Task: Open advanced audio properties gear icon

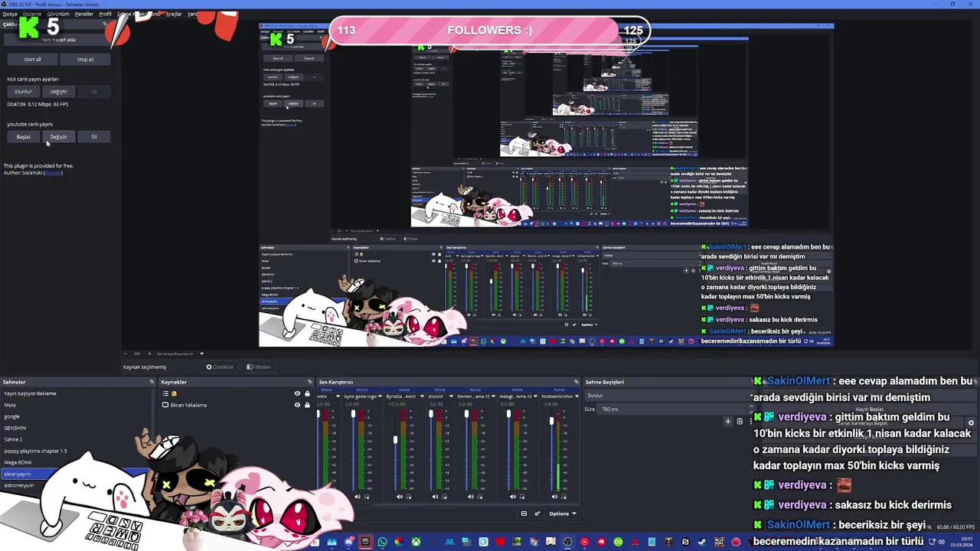Action: (x=537, y=514)
